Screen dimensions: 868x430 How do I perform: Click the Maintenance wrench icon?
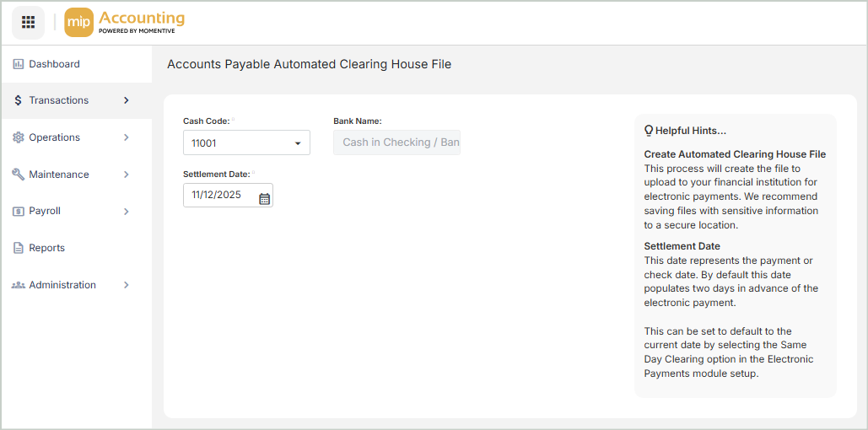tap(18, 175)
